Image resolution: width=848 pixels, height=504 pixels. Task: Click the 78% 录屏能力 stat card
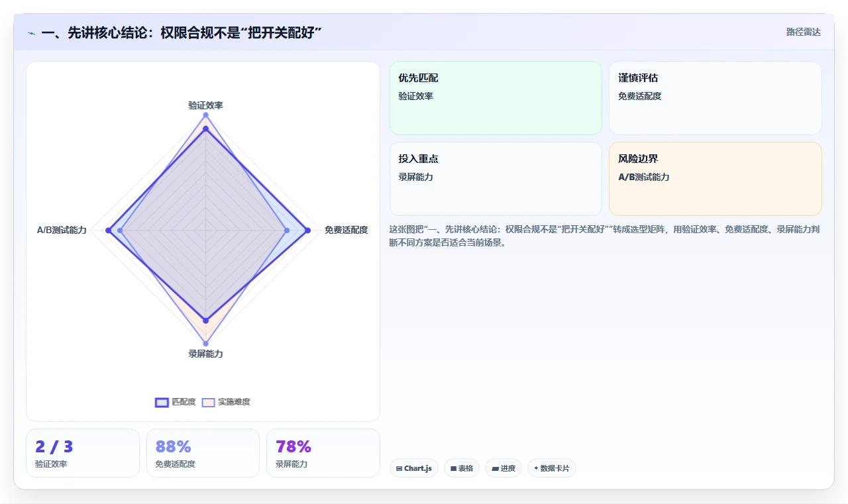coord(323,453)
